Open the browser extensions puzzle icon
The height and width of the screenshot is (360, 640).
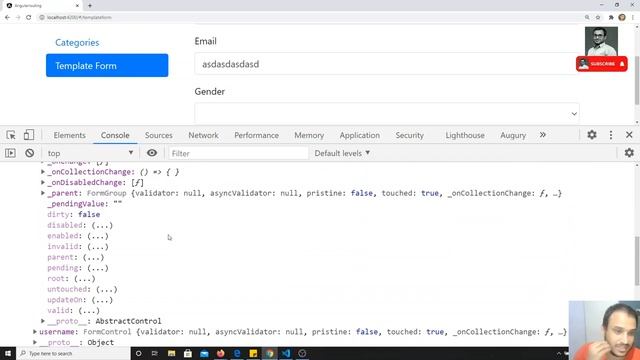point(611,18)
